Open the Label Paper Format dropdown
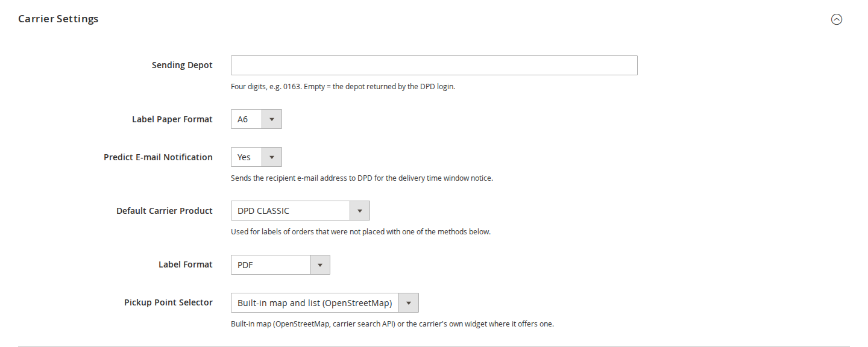Viewport: 868px width, 347px height. click(x=256, y=119)
